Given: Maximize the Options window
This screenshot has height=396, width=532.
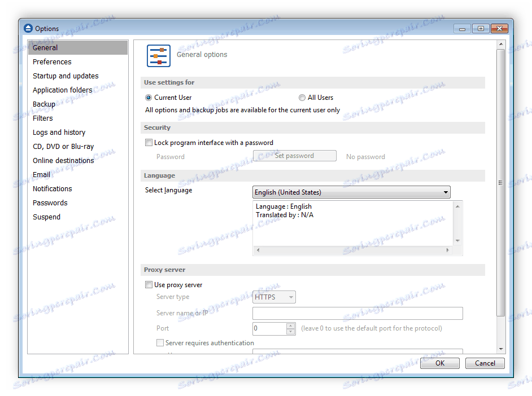Looking at the screenshot, I should pyautogui.click(x=481, y=29).
